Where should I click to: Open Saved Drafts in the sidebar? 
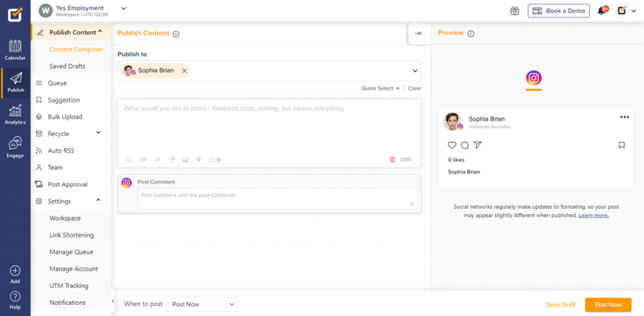(67, 67)
